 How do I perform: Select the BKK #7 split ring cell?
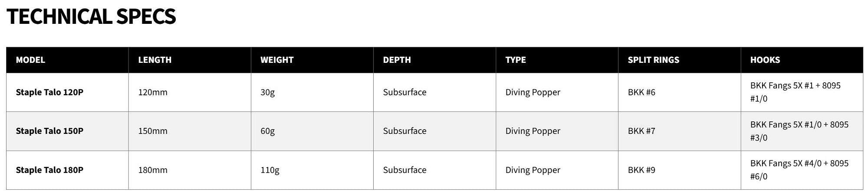641,131
